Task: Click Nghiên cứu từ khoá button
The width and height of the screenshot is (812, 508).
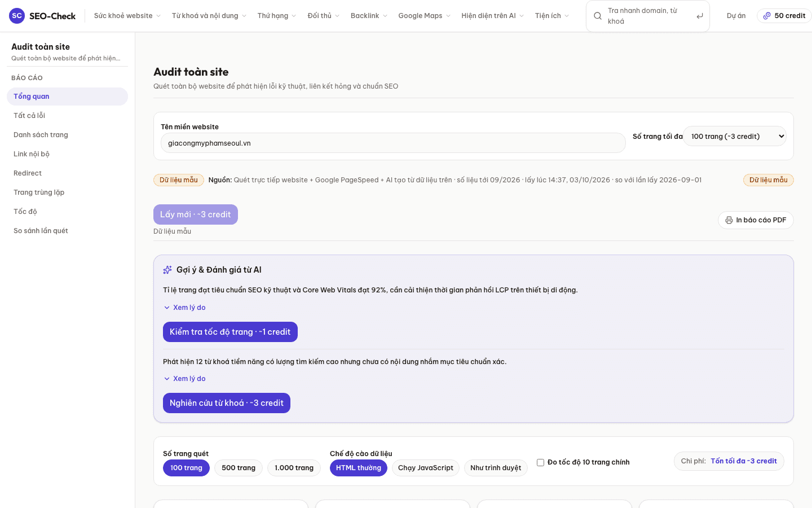Action: point(227,403)
